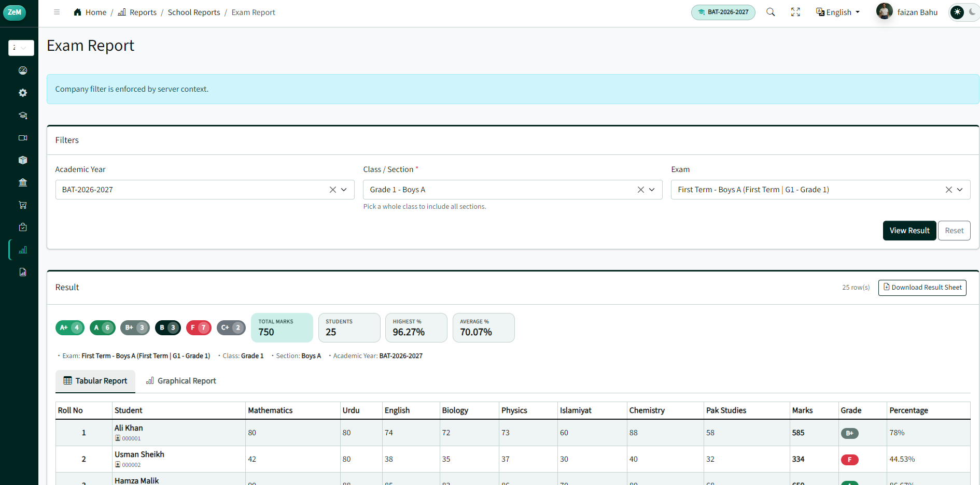Click the Students 25 card

coord(349,327)
